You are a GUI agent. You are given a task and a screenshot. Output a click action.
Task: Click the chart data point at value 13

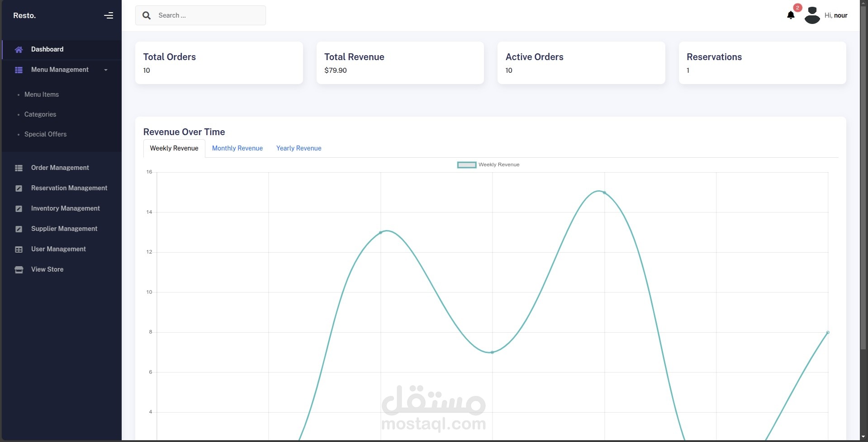[381, 233]
